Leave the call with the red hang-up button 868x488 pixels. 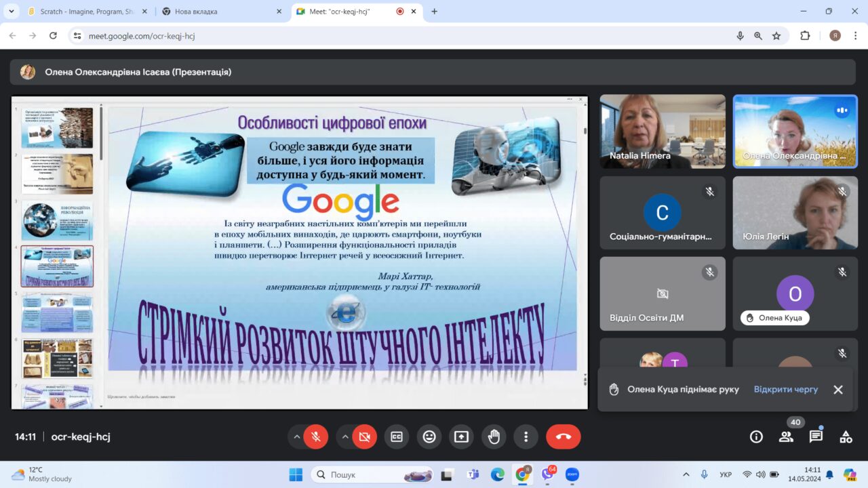564,437
